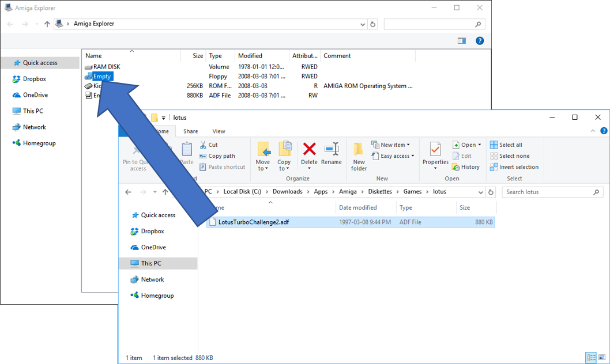This screenshot has width=610, height=364.
Task: Open the Copy to command
Action: point(284,156)
